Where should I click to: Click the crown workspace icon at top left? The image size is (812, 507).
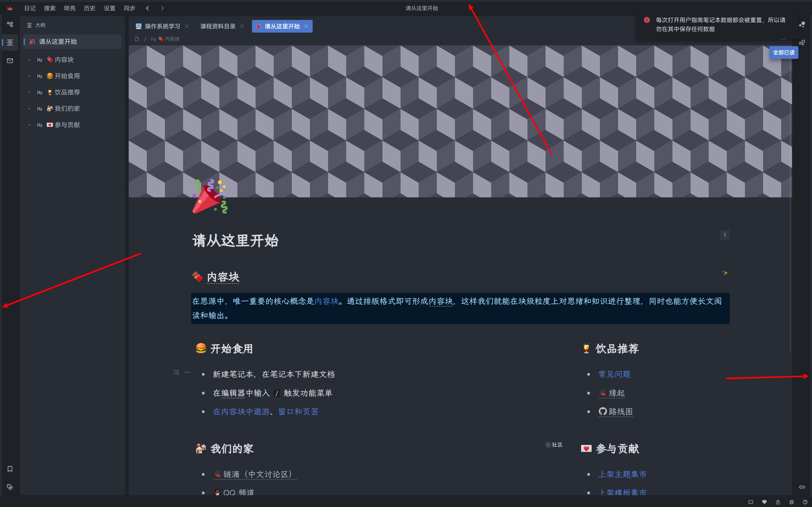coord(10,8)
